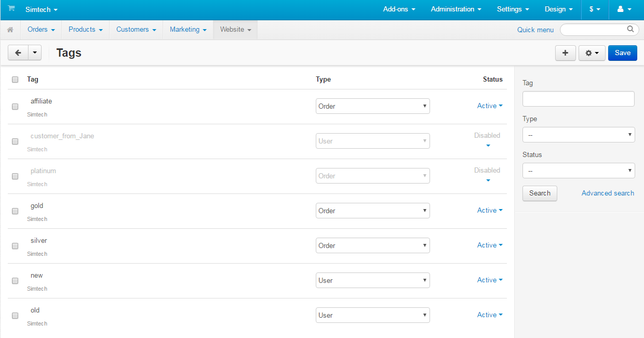The image size is (644, 338).
Task: Check the gold tag checkbox
Action: (x=15, y=211)
